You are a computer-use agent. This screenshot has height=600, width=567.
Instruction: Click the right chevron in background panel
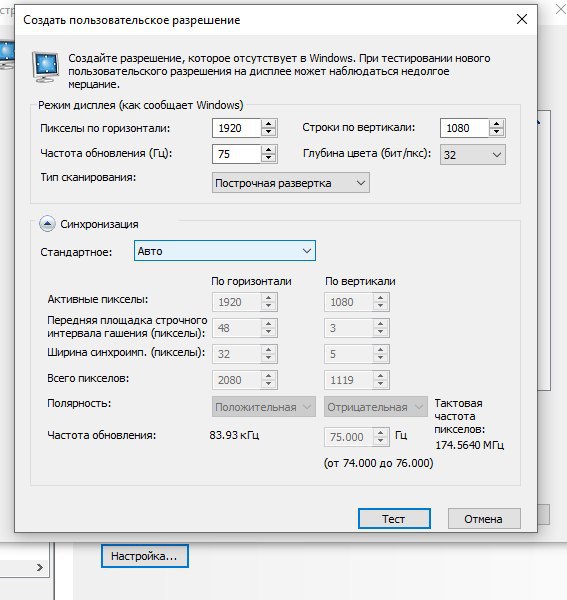point(40,567)
